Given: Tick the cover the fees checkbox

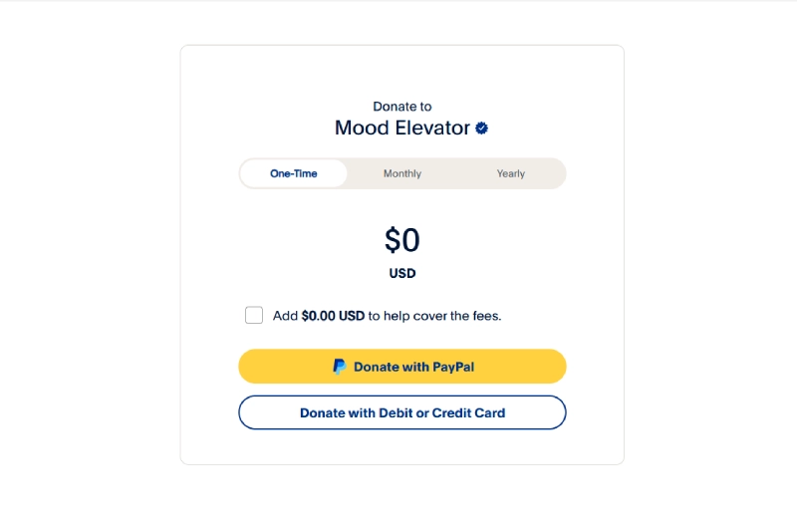Looking at the screenshot, I should 254,316.
